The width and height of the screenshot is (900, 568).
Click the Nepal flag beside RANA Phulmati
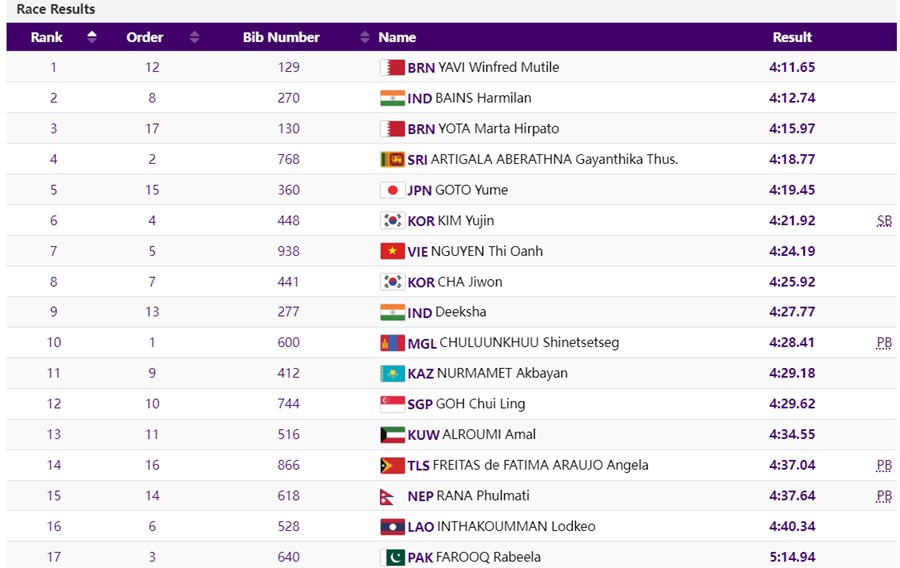click(392, 496)
